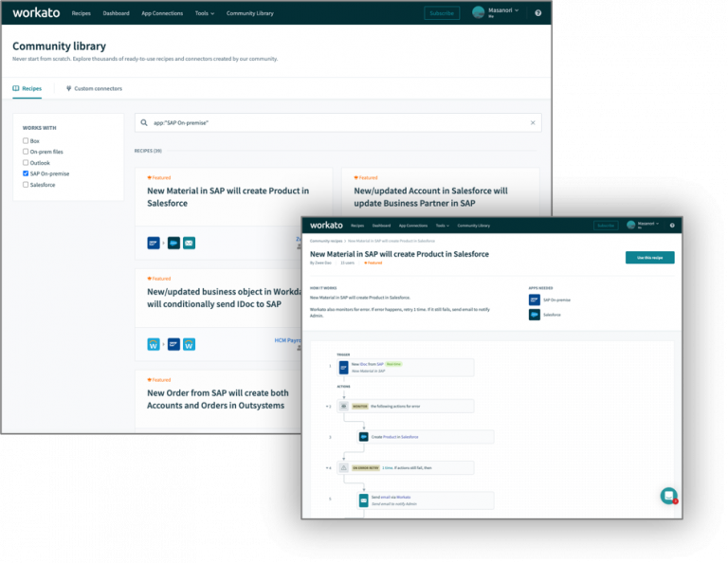Collapse step 2 Monitor block arrow

[x=327, y=406]
